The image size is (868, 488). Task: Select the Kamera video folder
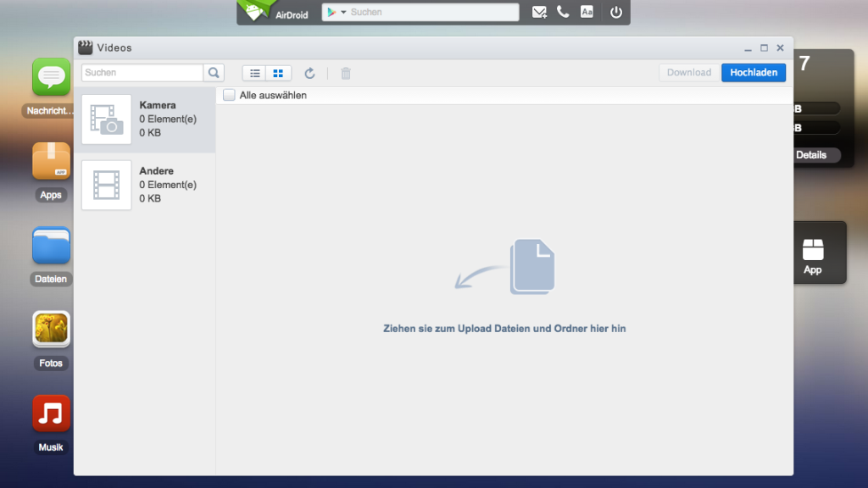[x=145, y=119]
